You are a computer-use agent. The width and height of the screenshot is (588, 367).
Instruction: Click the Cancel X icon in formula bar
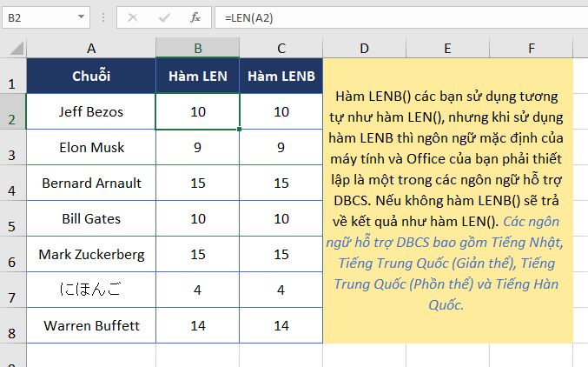[x=133, y=17]
